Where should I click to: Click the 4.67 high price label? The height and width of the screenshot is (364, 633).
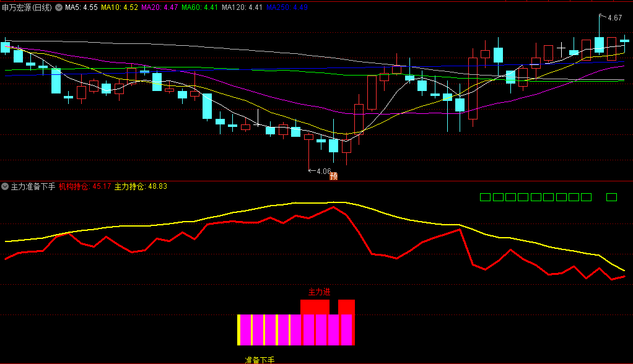[x=614, y=18]
